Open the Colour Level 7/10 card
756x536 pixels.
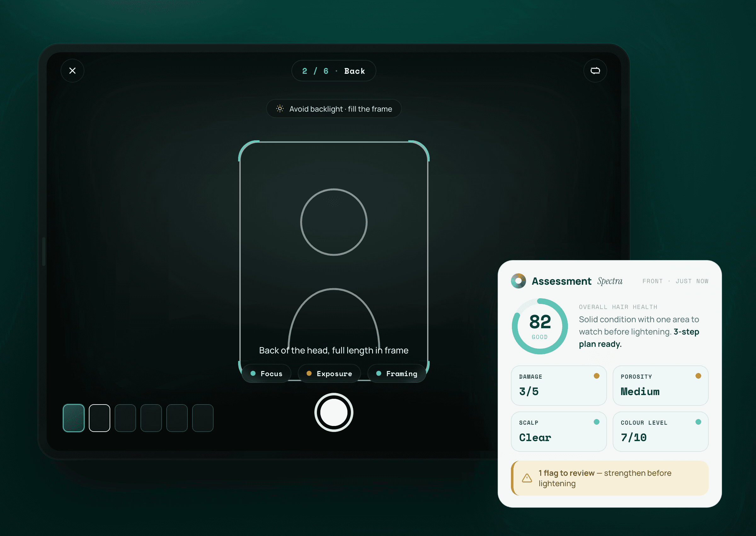[x=660, y=431]
